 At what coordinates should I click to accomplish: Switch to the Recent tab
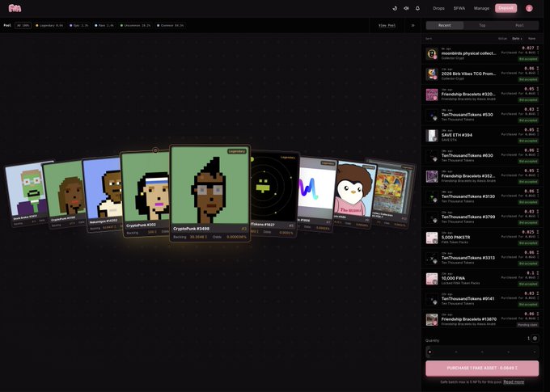pyautogui.click(x=444, y=25)
